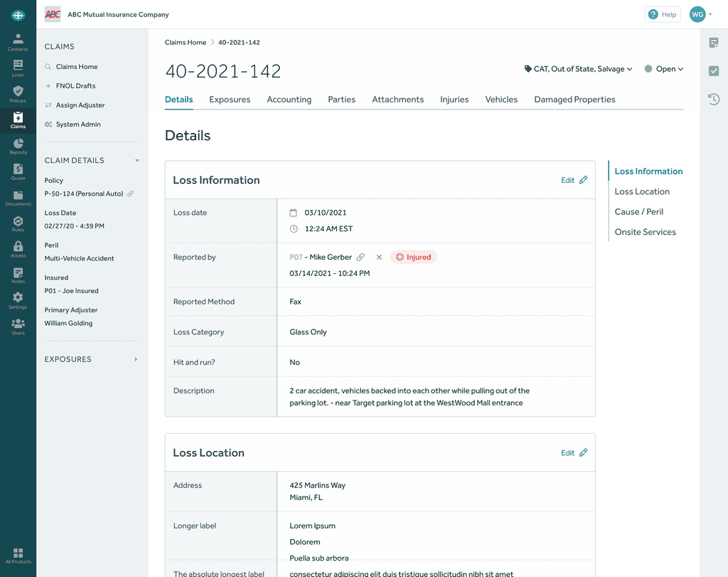This screenshot has height=577, width=728.
Task: Click the app logo at top left
Action: (x=18, y=16)
